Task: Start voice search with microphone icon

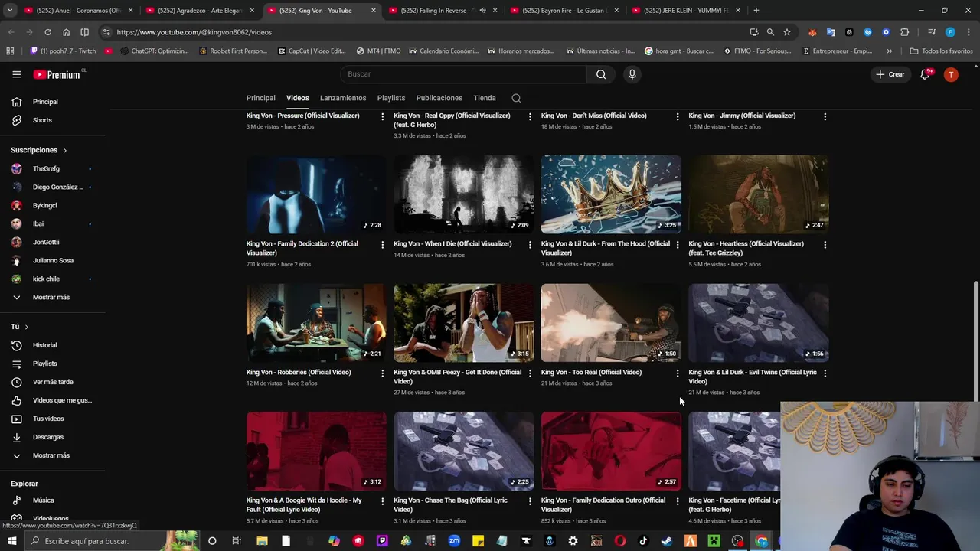Action: pos(632,74)
